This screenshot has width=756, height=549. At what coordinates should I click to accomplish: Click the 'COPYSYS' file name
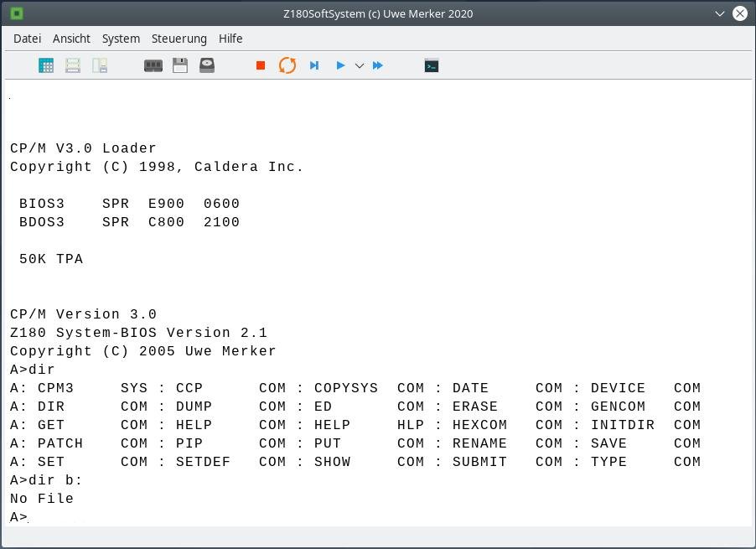(x=345, y=389)
